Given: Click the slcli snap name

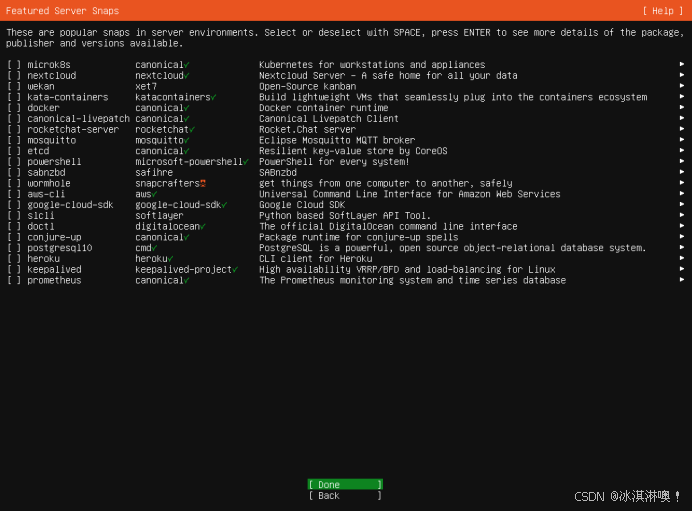Looking at the screenshot, I should pos(41,216).
